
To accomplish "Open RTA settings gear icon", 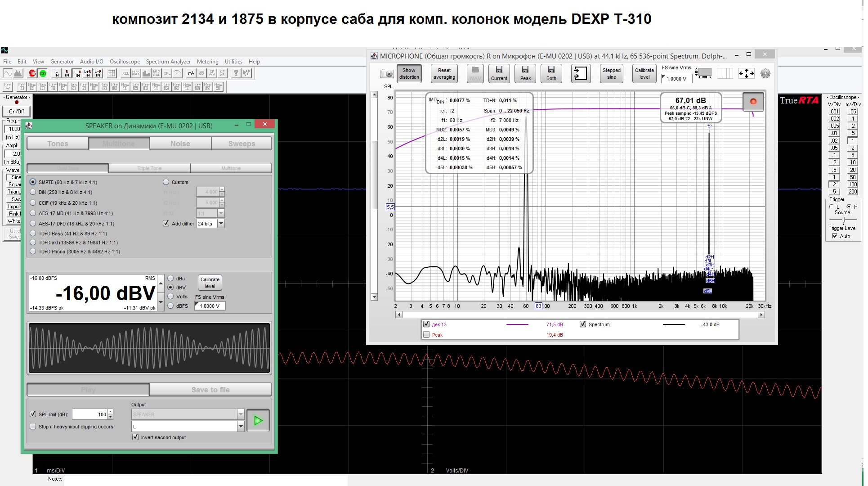I will (765, 73).
